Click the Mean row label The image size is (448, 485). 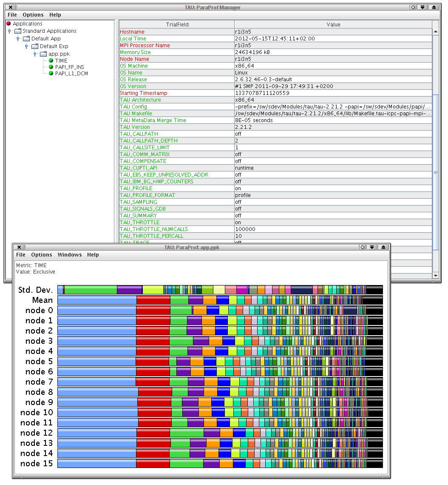tap(43, 300)
